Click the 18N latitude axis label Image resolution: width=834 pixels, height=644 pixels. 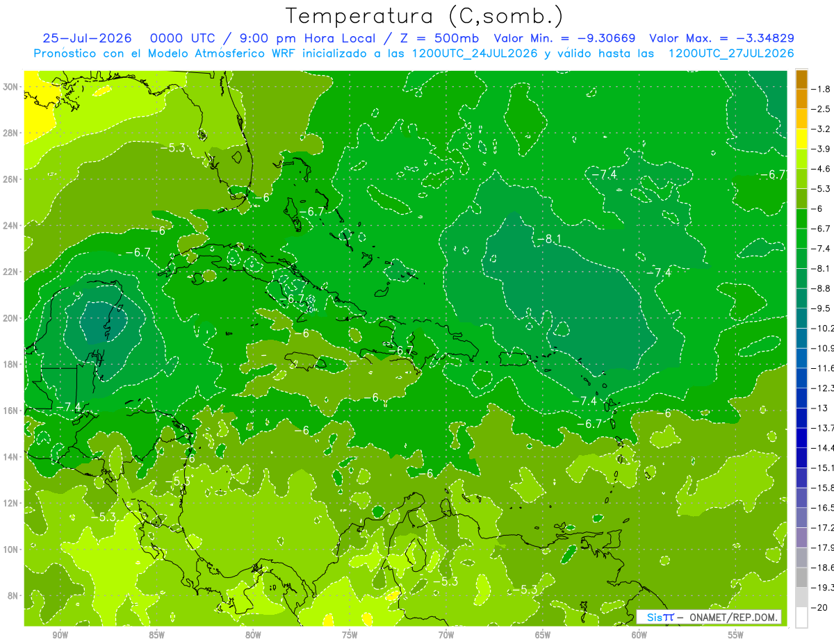(12, 364)
